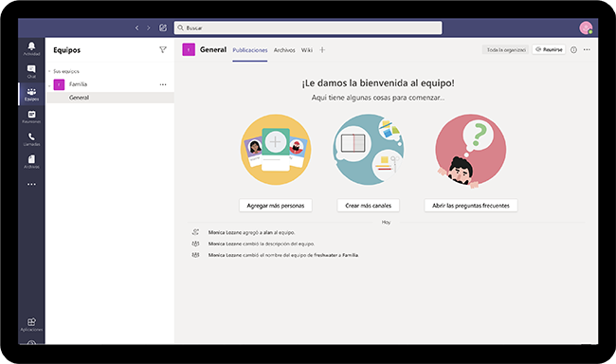This screenshot has width=616, height=364.
Task: Collapse the Sus equipos section
Action: (x=49, y=71)
